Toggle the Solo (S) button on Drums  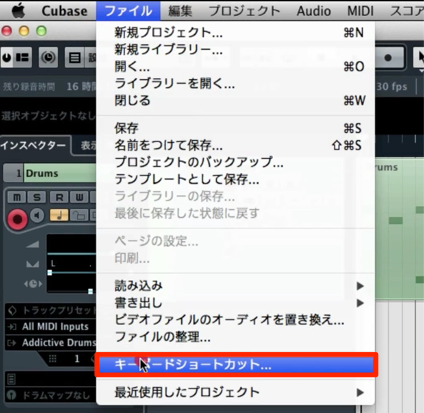click(37, 198)
